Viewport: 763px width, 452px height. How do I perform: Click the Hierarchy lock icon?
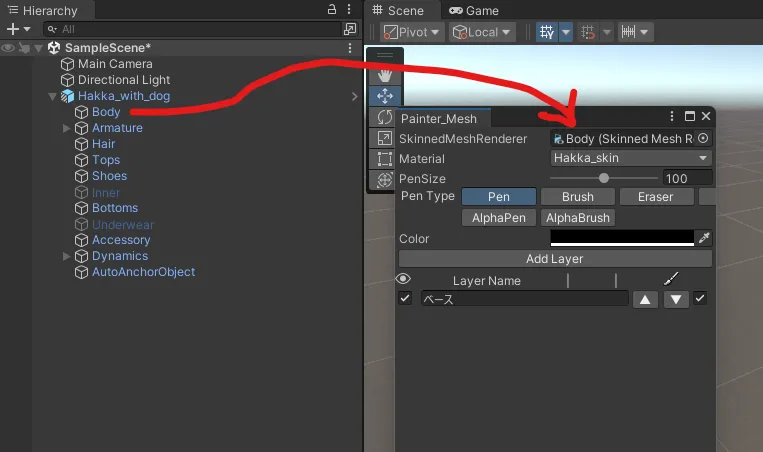pos(332,9)
